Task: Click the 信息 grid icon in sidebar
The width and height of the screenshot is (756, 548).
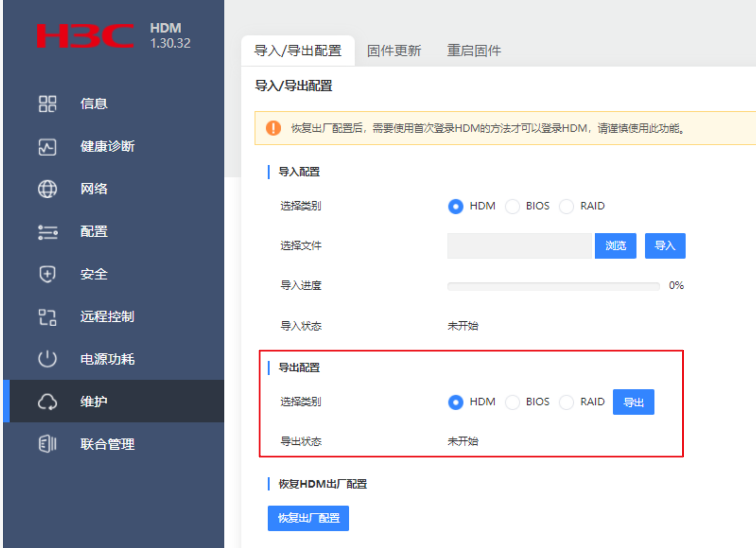Action: (x=48, y=104)
